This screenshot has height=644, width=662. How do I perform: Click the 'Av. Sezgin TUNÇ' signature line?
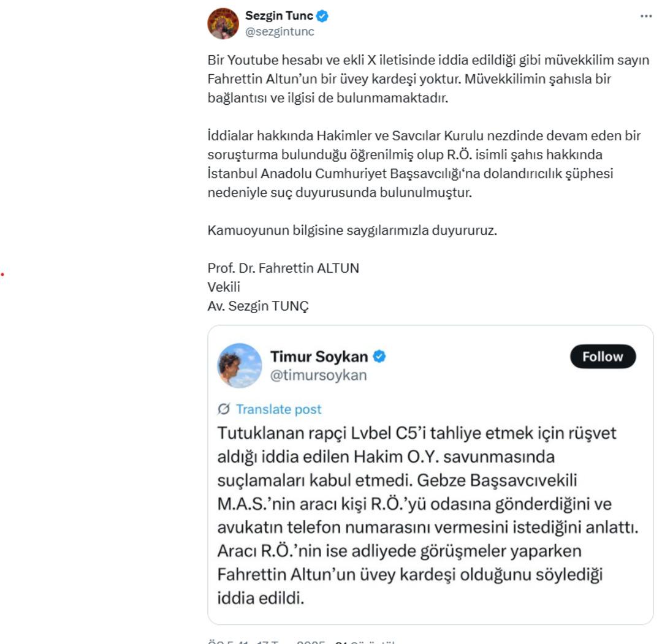[x=258, y=306]
